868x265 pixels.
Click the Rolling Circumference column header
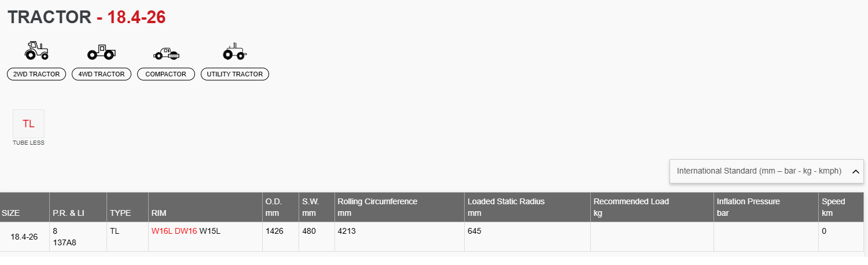click(377, 201)
